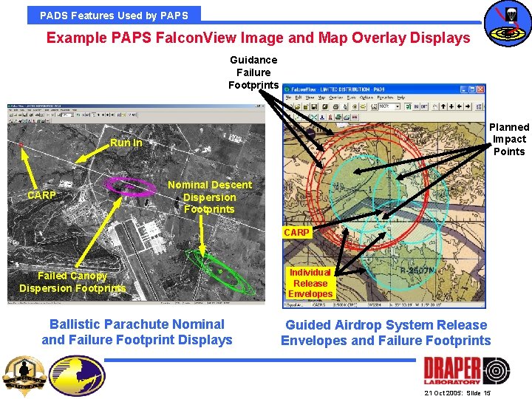
Task: Click the scale OUT toolbar button
Action: pyautogui.click(x=424, y=107)
